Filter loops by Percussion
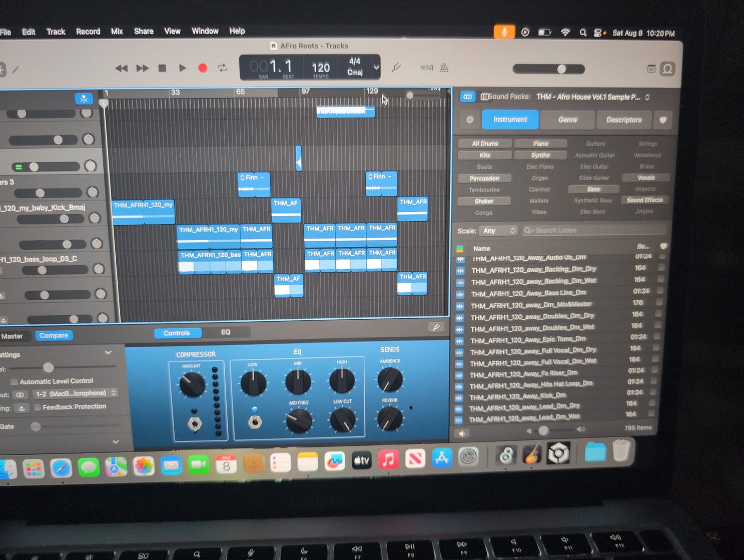Image resolution: width=744 pixels, height=560 pixels. point(484,178)
